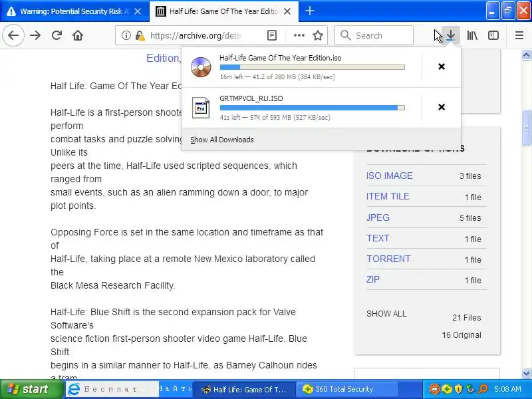Click the vertical scrollbar up arrow
The image size is (532, 399).
pos(526,55)
